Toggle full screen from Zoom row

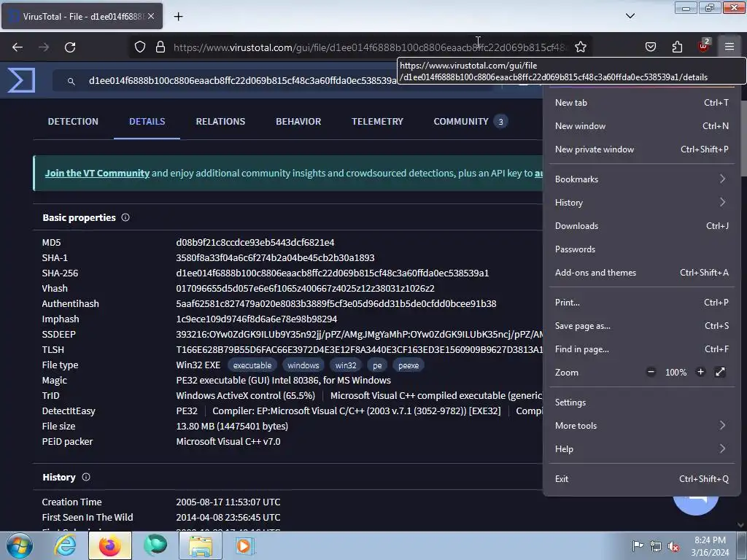720,372
